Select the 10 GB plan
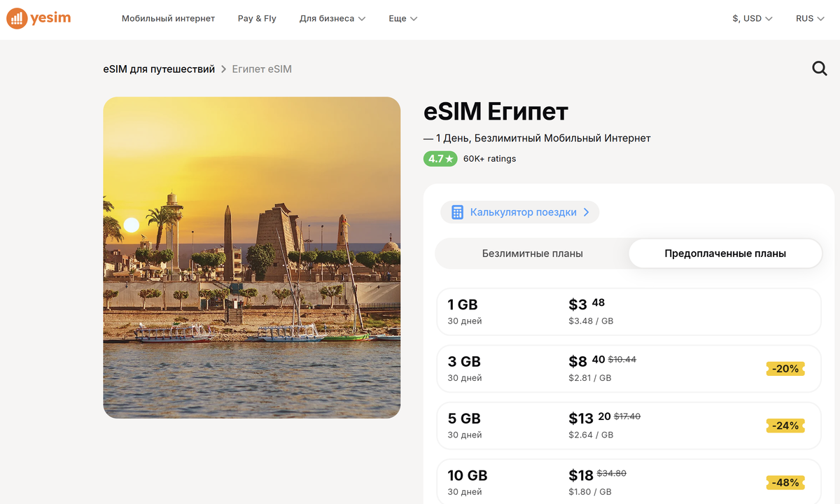 [629, 482]
